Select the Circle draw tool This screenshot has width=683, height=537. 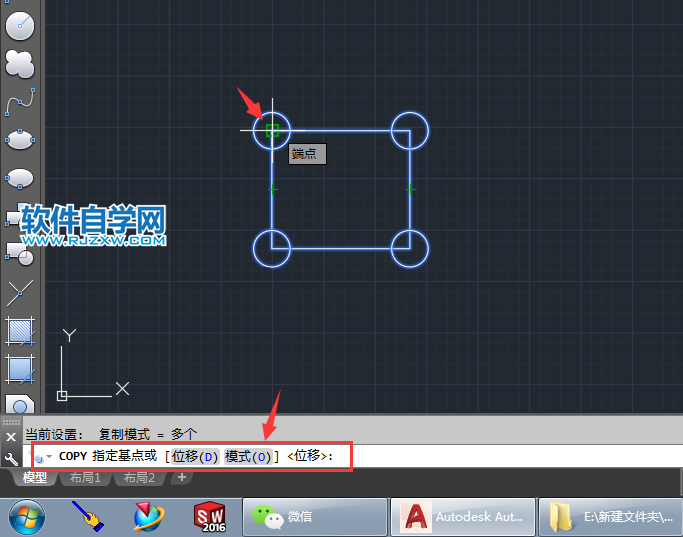(20, 26)
